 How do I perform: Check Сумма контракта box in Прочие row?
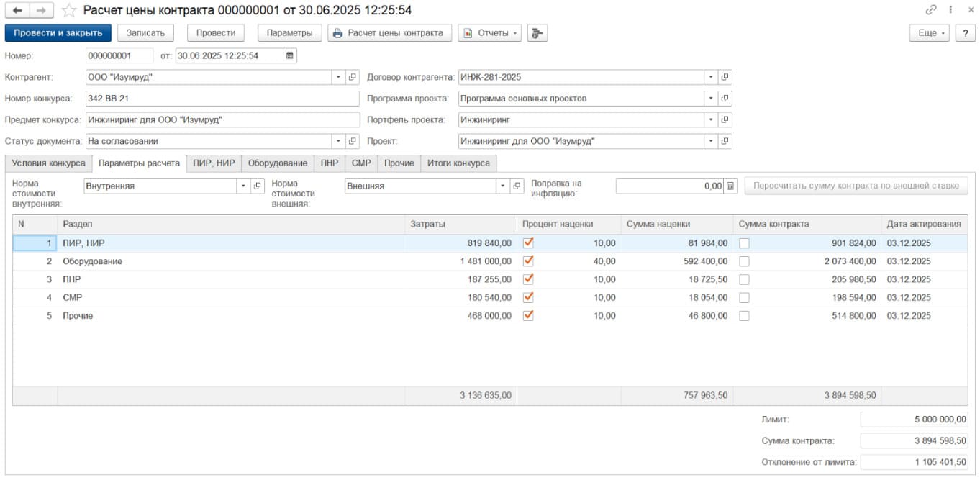pyautogui.click(x=744, y=315)
